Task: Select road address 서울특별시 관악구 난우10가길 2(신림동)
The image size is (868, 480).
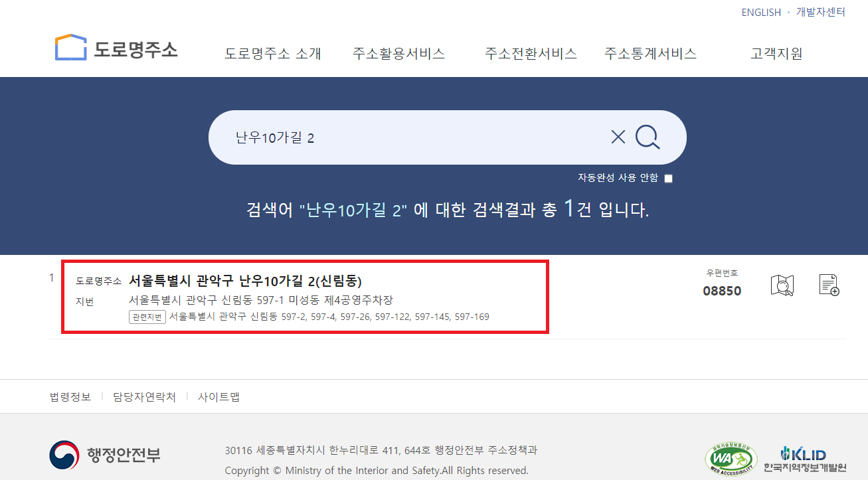Action: tap(245, 280)
